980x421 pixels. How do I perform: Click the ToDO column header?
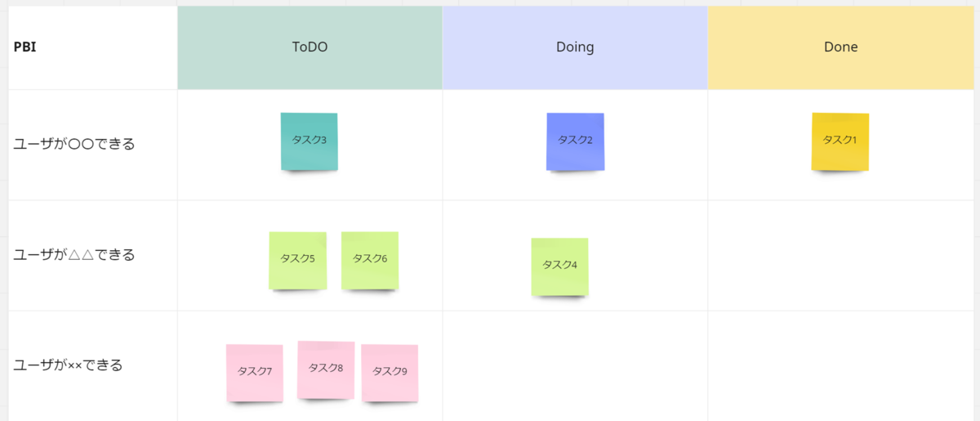tap(310, 47)
